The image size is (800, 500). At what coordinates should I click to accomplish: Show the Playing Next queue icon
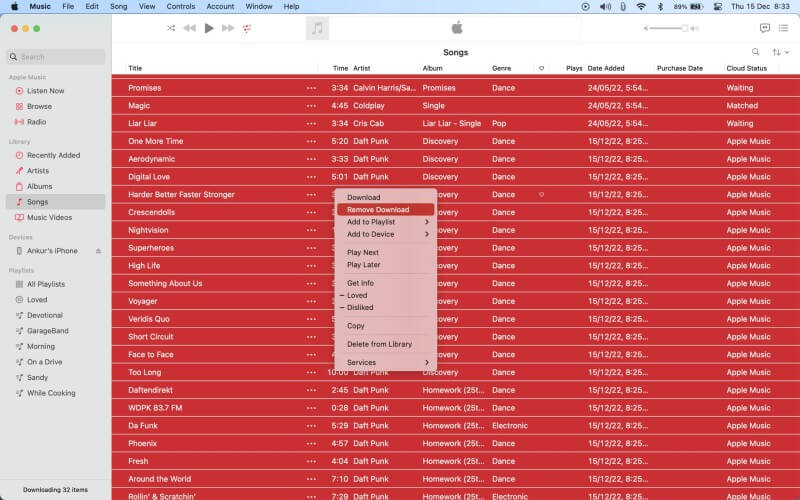(783, 28)
